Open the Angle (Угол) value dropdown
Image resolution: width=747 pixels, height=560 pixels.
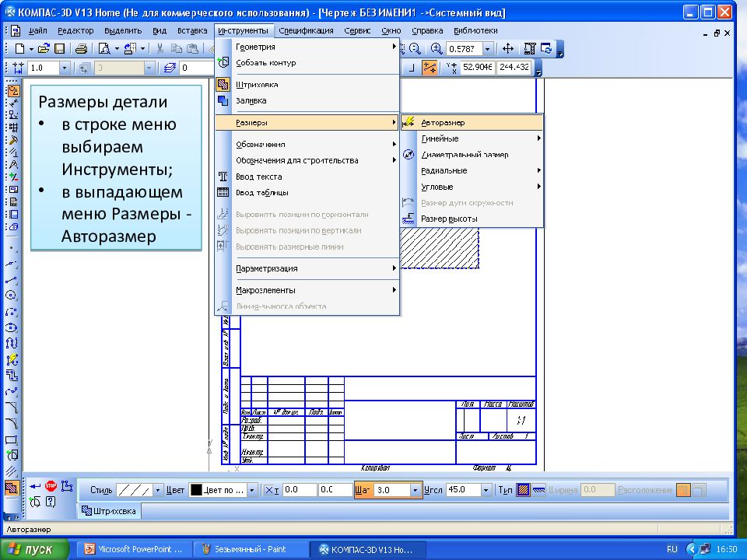[x=486, y=490]
